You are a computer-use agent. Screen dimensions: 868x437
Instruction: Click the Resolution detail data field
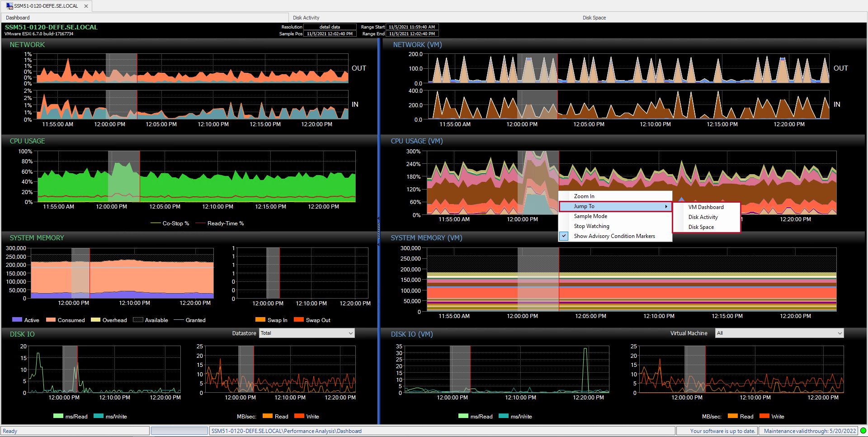330,27
